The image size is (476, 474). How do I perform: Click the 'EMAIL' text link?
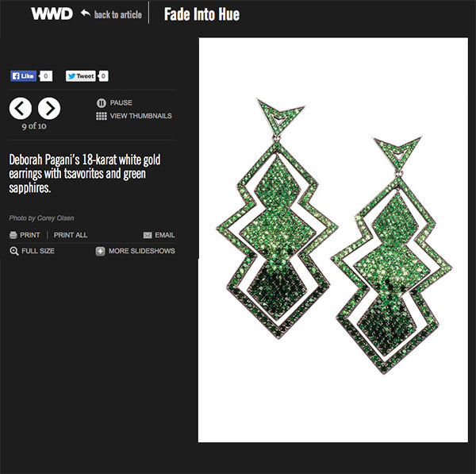click(x=165, y=235)
